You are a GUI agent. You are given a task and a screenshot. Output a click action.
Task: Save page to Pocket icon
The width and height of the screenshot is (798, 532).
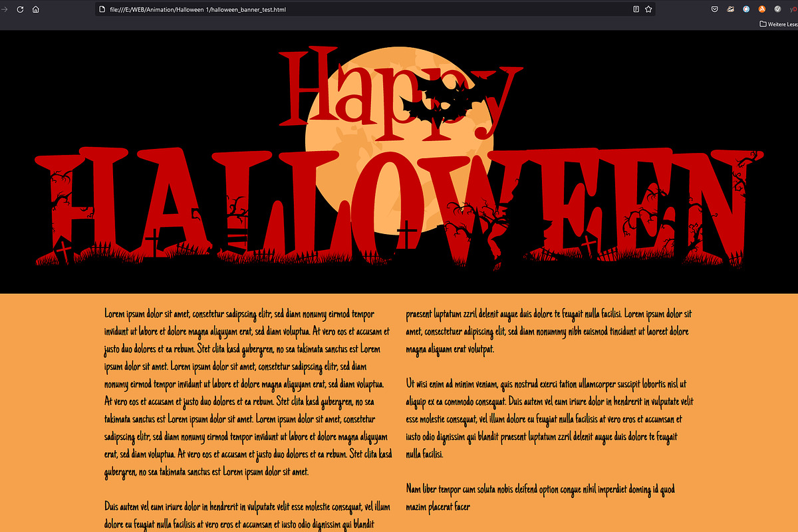715,9
